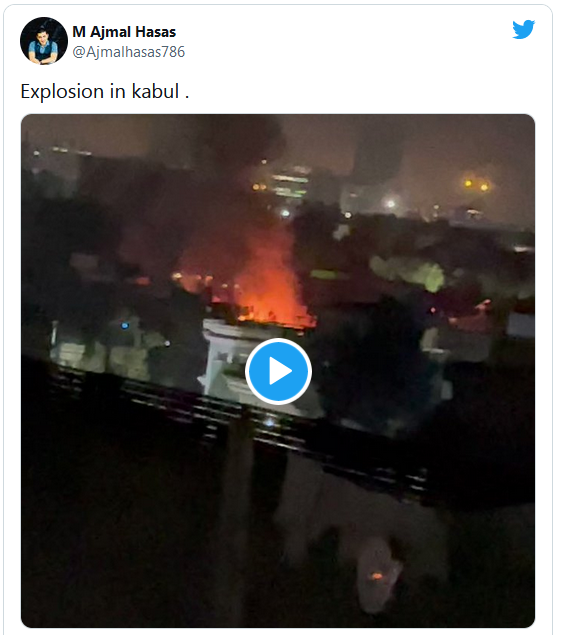562x635 pixels.
Task: Click the tweet text Explosion in kabul
Action: [104, 91]
